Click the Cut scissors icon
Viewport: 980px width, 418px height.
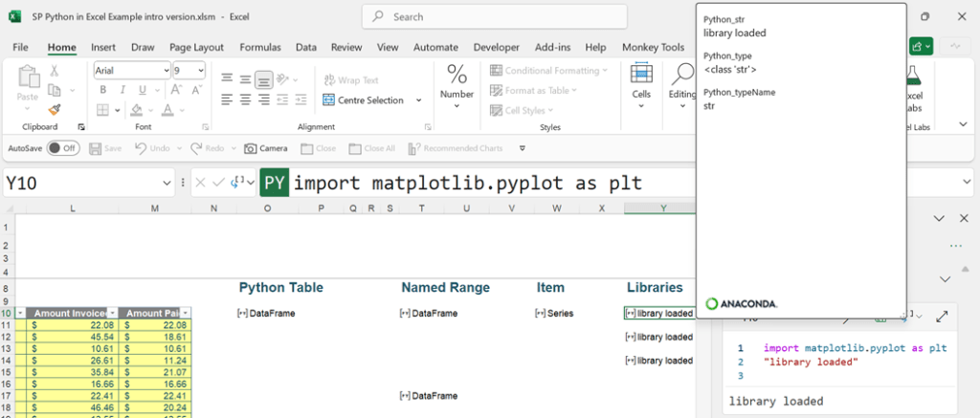pyautogui.click(x=55, y=70)
